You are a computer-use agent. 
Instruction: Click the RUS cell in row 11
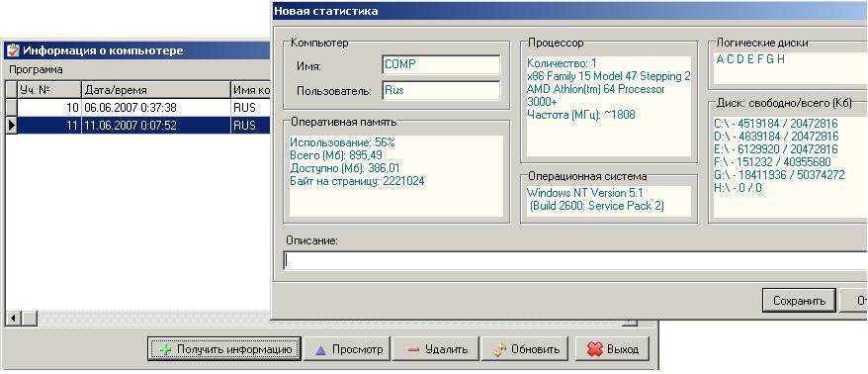tap(250, 126)
